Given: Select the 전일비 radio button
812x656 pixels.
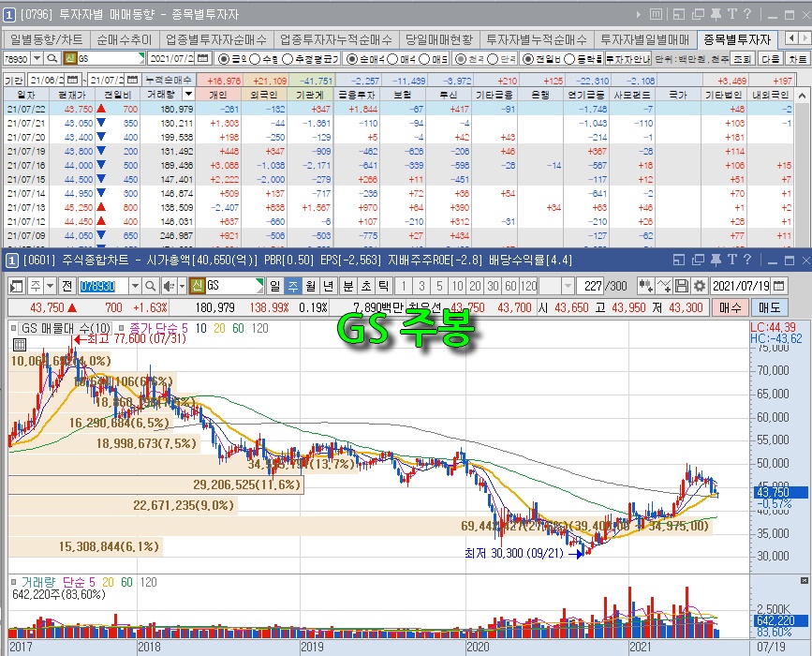Looking at the screenshot, I should (527, 59).
